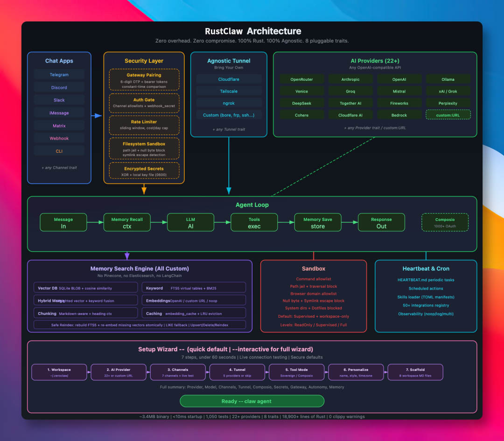Screen dimensions: 504x441
Task: Select the Ollama provider box
Action: coord(448,79)
